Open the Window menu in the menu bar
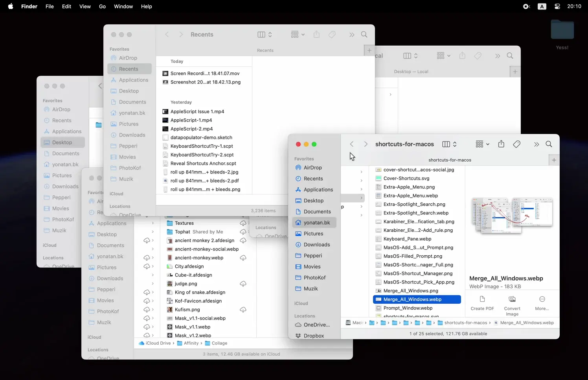This screenshot has width=588, height=380. pyautogui.click(x=123, y=6)
